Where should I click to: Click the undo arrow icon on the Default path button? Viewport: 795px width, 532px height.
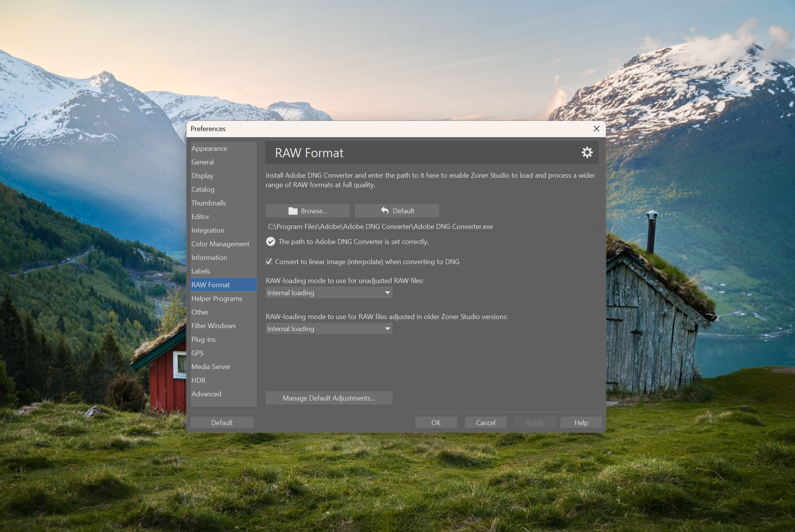(x=385, y=211)
